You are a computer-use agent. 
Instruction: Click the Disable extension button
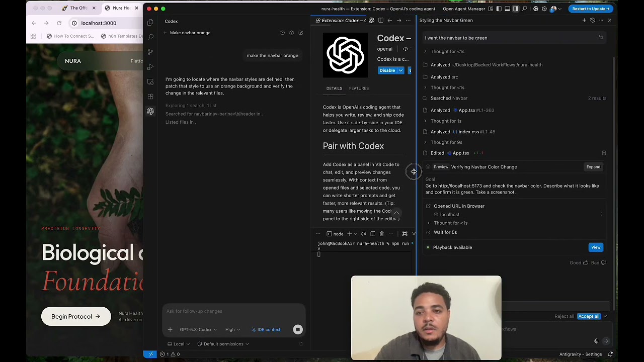tap(387, 70)
